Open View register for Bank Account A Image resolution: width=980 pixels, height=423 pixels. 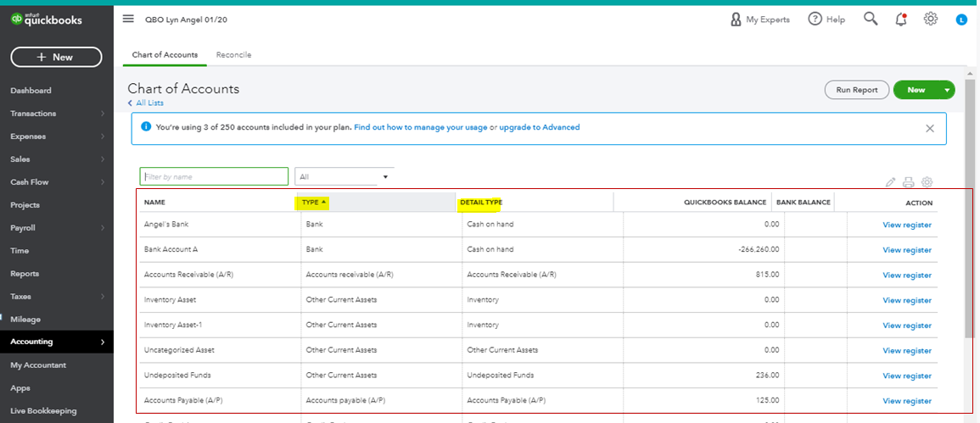pos(906,250)
